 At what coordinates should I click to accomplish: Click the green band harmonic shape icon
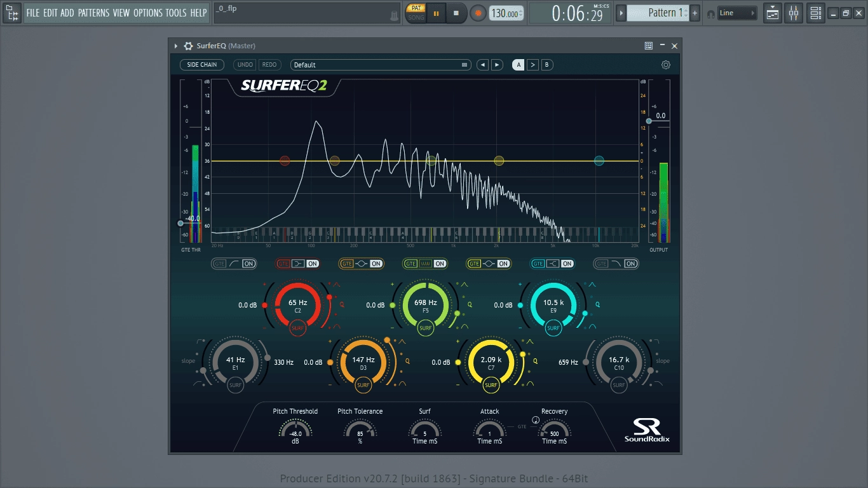tap(425, 264)
